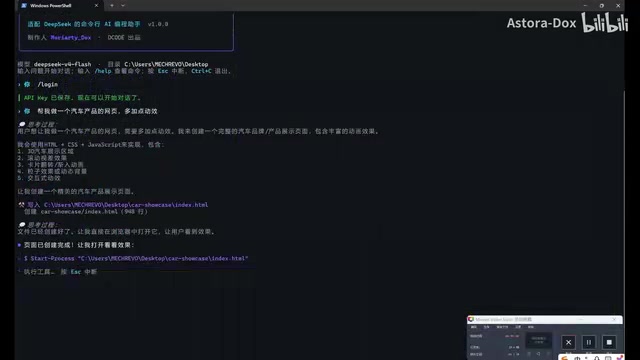The width and height of the screenshot is (640, 360).
Task: Click the recorder app logo icon
Action: tap(471, 319)
